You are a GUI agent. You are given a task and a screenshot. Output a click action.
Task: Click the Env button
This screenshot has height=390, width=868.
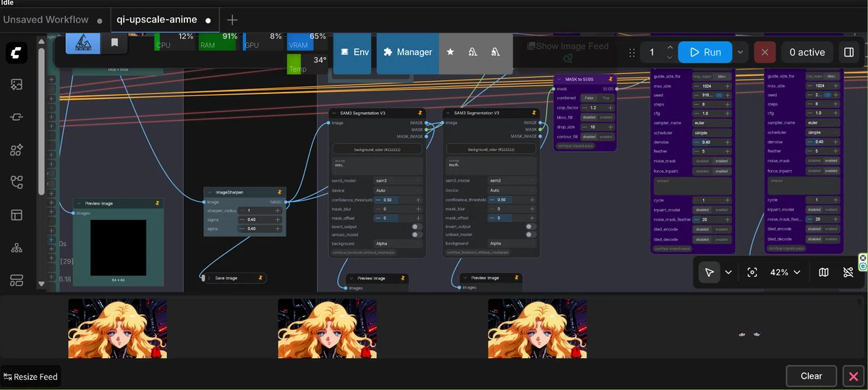352,52
